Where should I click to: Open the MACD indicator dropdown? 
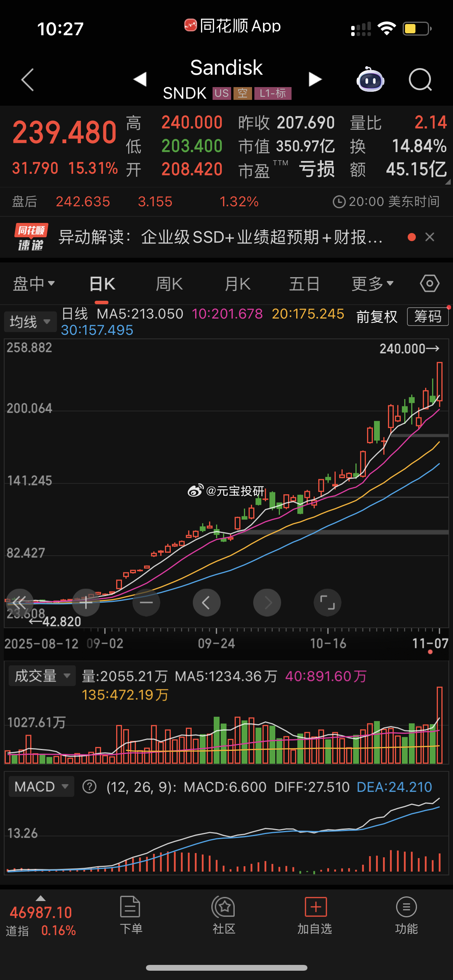click(41, 787)
